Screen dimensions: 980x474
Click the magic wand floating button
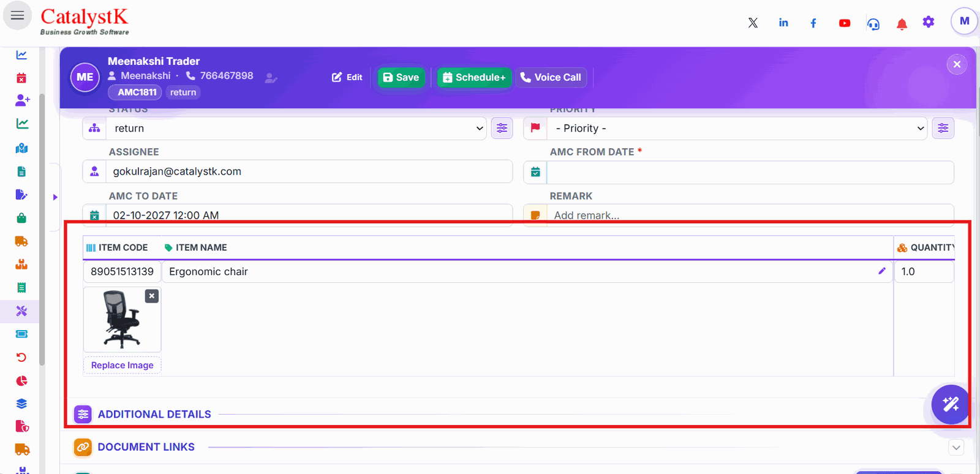pos(951,404)
